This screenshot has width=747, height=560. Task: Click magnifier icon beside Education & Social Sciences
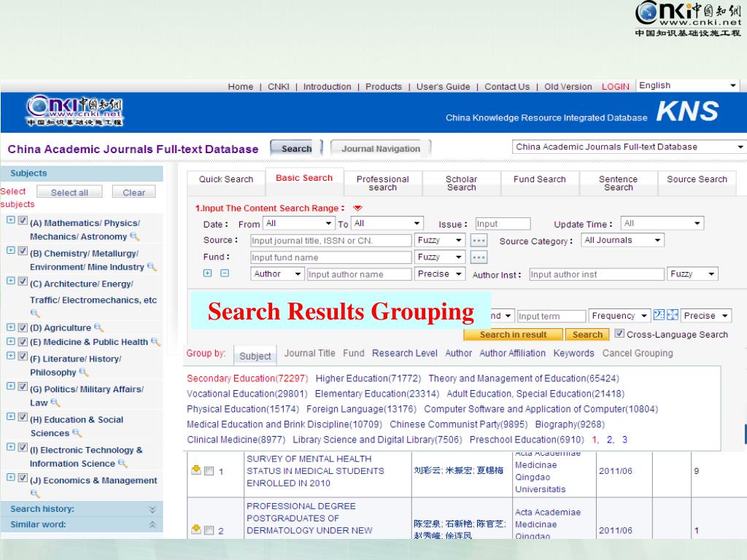[x=77, y=433]
